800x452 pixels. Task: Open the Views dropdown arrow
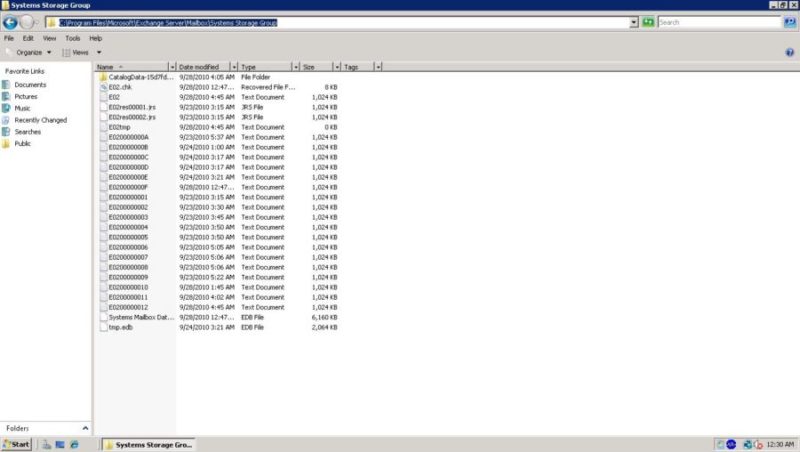pos(99,52)
